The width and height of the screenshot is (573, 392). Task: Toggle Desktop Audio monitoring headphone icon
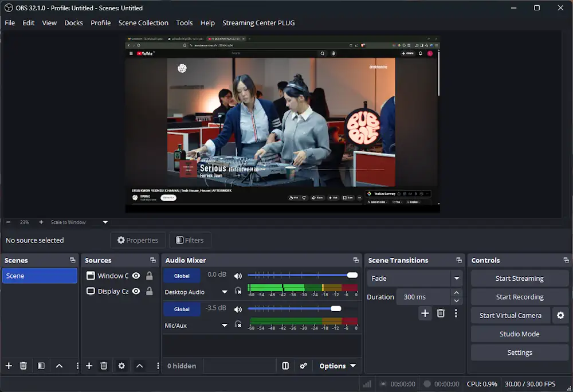(x=238, y=291)
